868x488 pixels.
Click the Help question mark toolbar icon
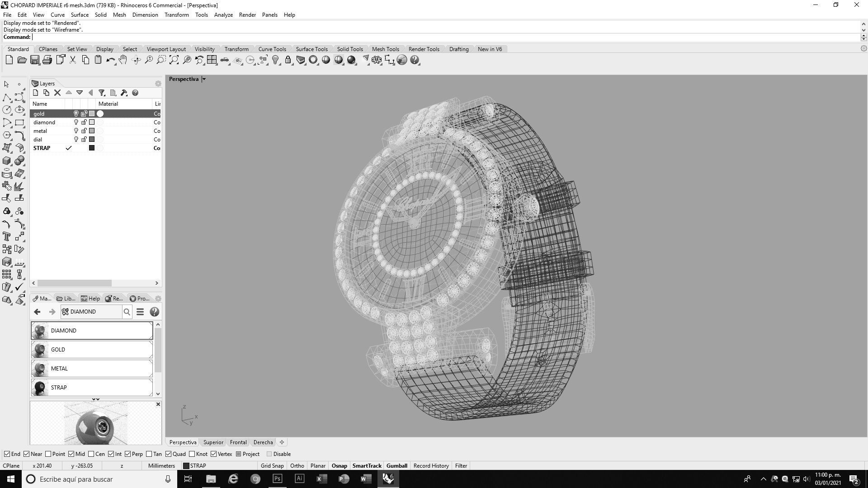point(415,60)
